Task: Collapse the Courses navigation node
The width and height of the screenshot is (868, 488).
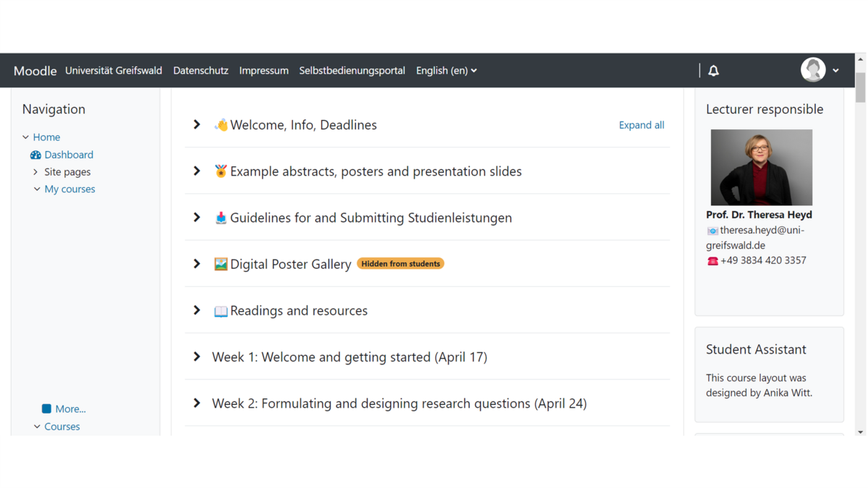Action: (x=37, y=427)
